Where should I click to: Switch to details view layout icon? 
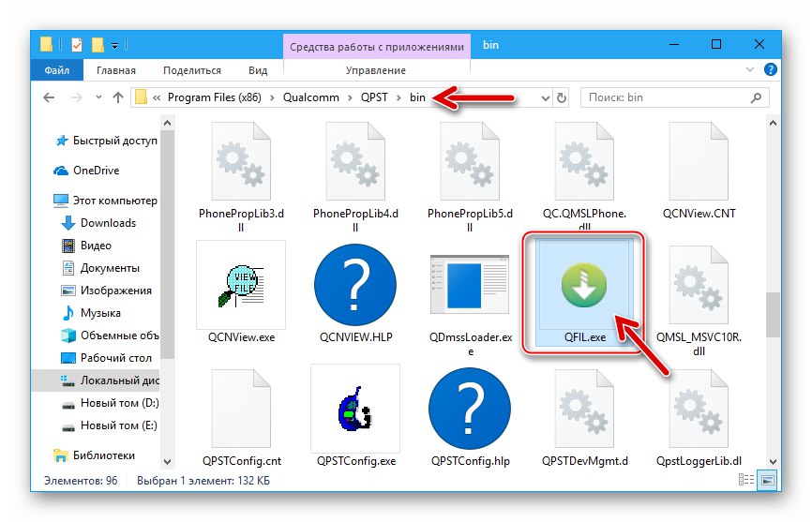[746, 480]
